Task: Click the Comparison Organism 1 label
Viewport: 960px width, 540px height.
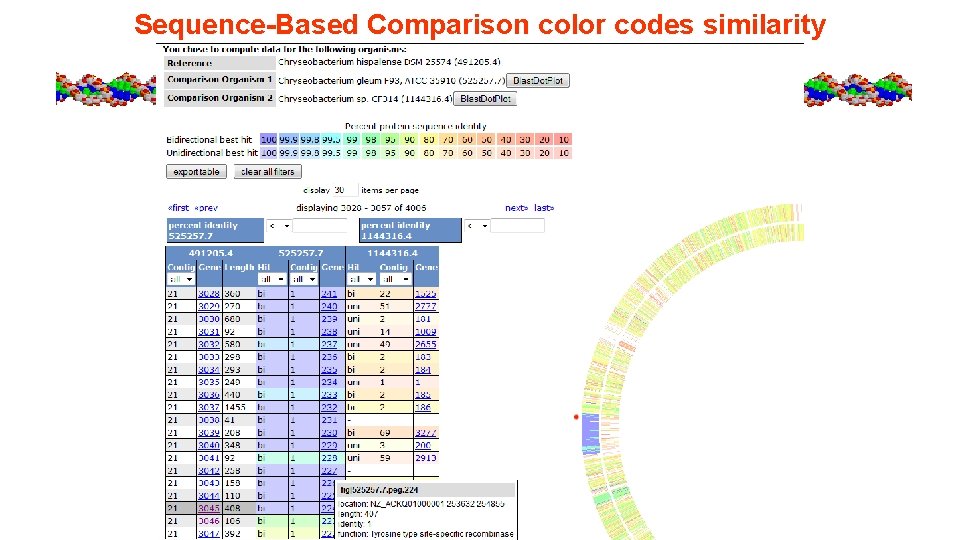Action: tap(220, 80)
